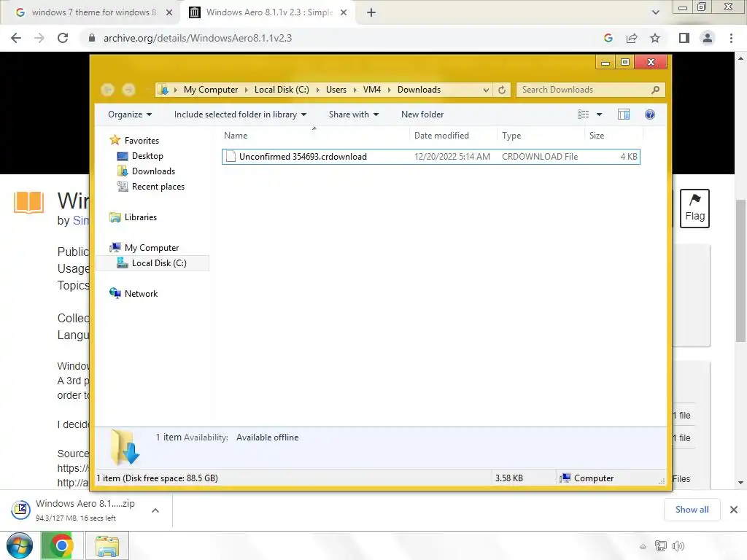747x560 pixels.
Task: Open the Chrome profile avatar
Action: pyautogui.click(x=708, y=38)
